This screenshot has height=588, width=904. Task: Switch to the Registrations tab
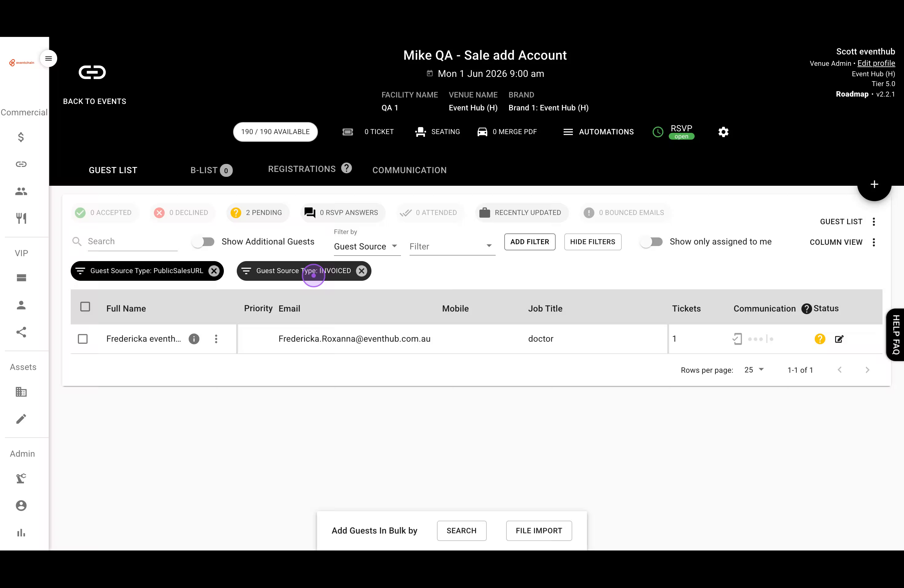[x=302, y=169]
